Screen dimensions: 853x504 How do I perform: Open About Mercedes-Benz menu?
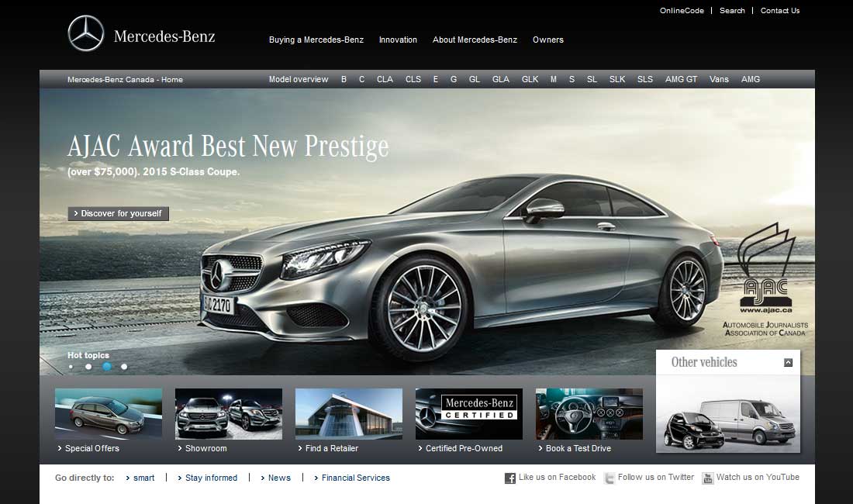click(x=475, y=40)
